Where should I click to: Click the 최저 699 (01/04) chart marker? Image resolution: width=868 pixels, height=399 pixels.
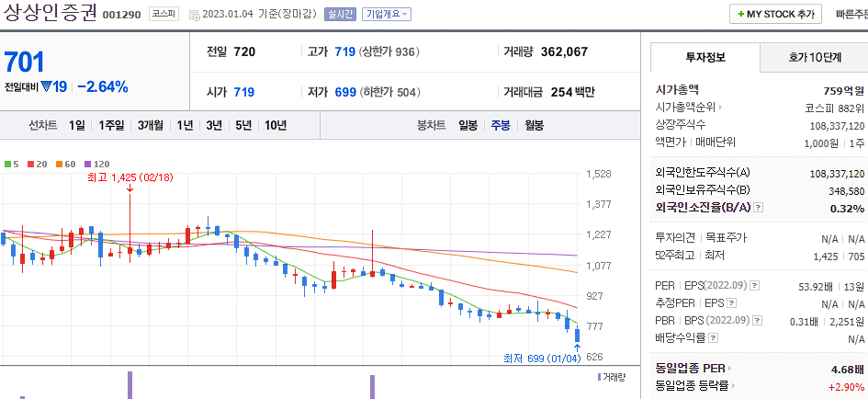[x=542, y=359]
